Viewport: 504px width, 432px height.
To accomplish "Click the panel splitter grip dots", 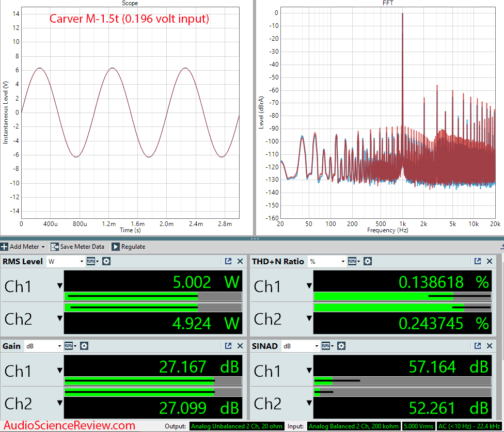I will (255, 238).
